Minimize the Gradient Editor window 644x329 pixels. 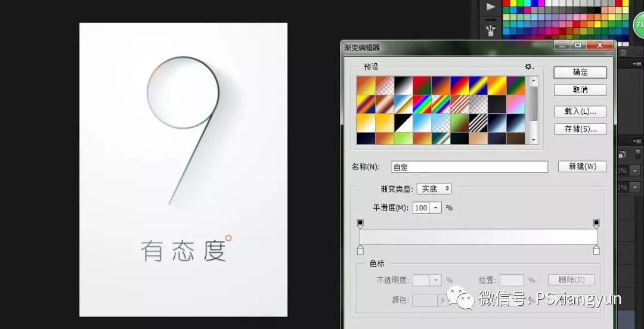[x=562, y=45]
